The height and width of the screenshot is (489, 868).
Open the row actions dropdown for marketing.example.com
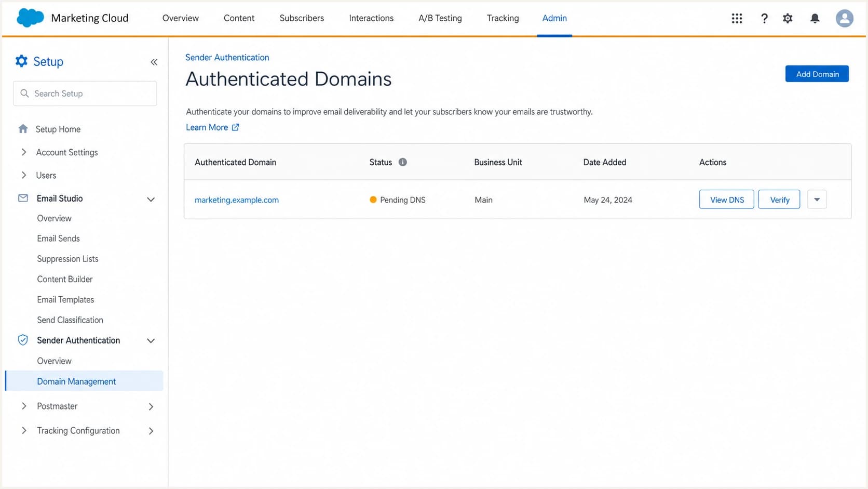click(x=817, y=200)
